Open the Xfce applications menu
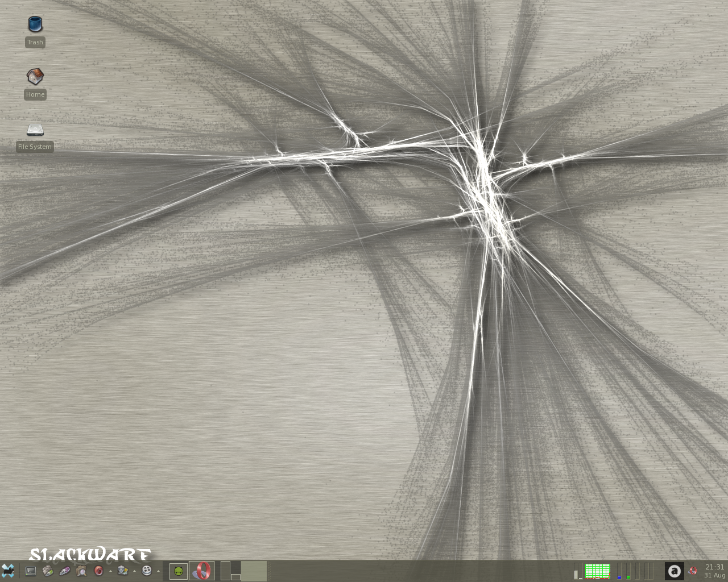This screenshot has width=728, height=582. pos(8,571)
